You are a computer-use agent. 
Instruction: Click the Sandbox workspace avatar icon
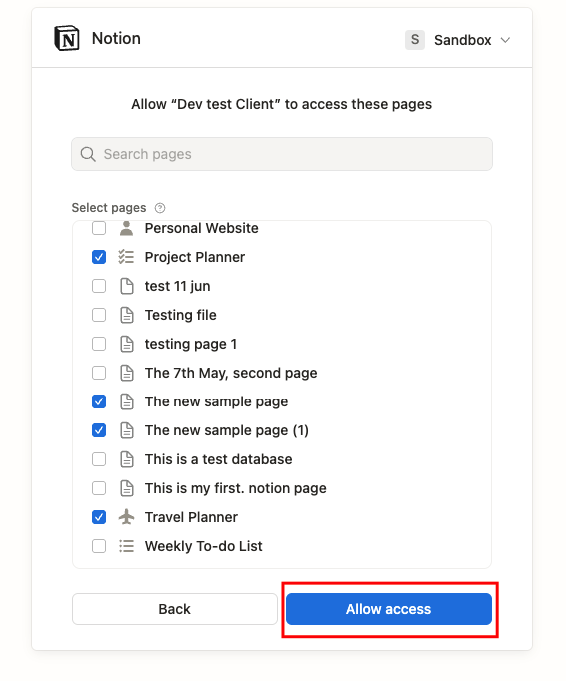click(x=415, y=40)
